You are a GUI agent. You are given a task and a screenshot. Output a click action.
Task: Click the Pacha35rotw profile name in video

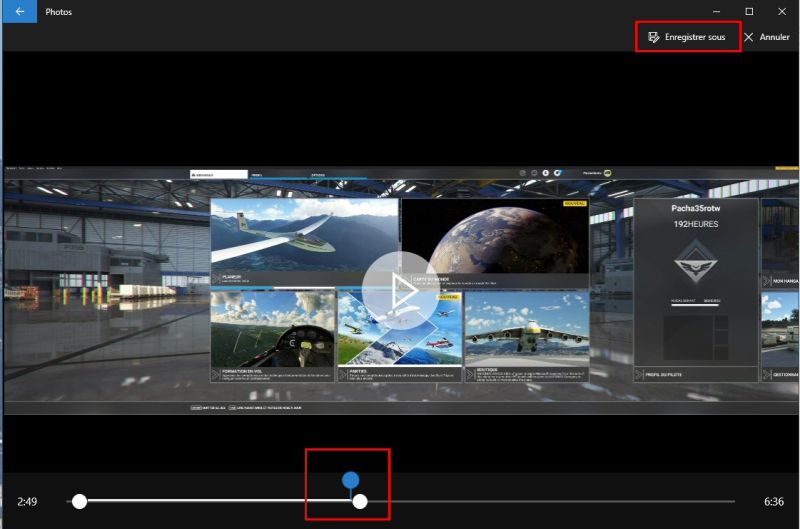click(695, 208)
